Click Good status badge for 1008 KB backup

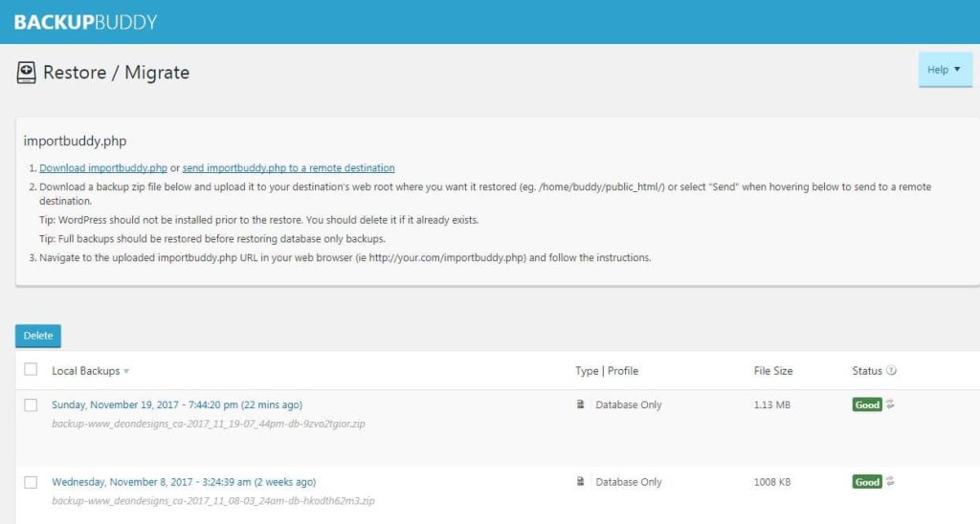[867, 482]
